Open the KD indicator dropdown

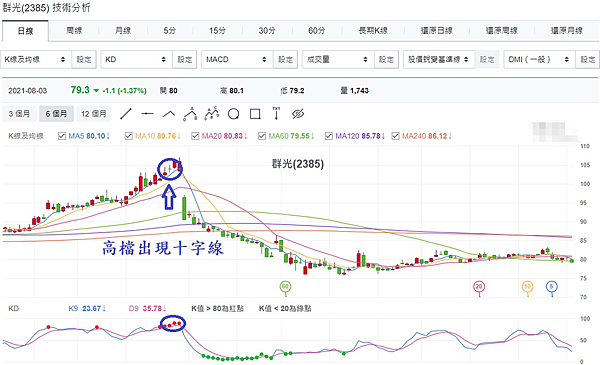point(136,59)
